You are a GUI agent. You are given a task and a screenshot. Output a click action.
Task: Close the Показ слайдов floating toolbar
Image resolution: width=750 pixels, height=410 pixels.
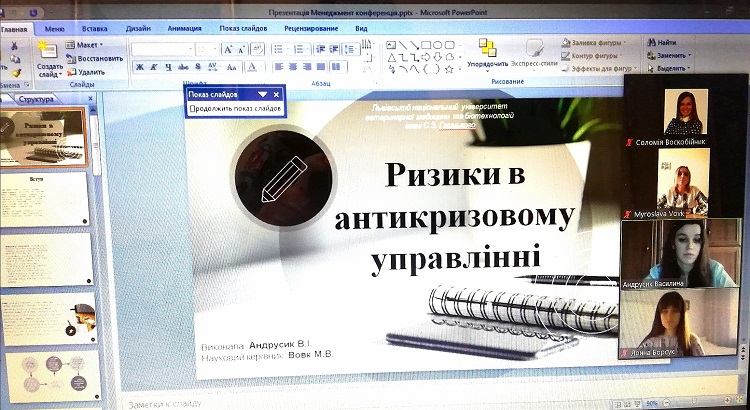click(x=276, y=95)
